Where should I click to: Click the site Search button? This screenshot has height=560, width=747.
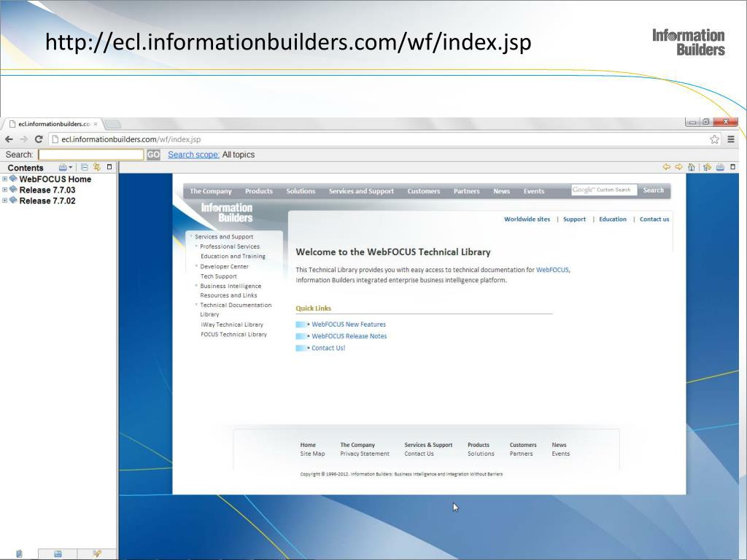pos(653,190)
